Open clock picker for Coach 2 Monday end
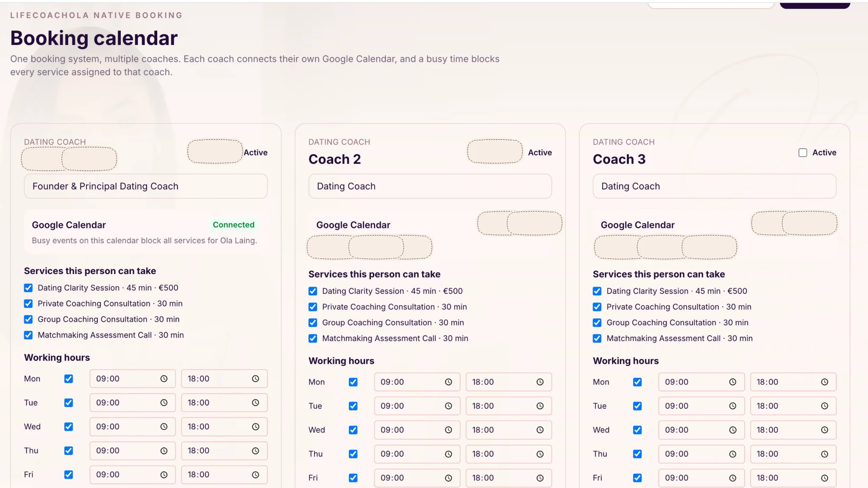 pos(540,382)
